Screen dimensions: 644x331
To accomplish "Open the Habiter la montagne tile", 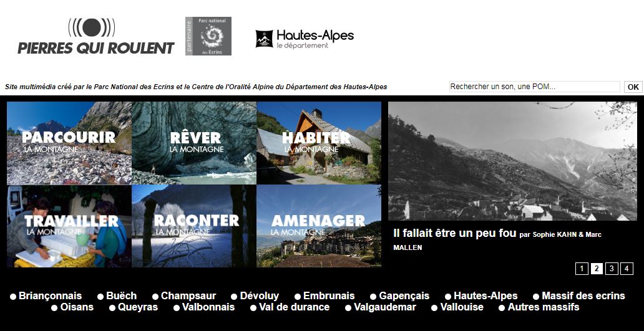I will (x=319, y=143).
